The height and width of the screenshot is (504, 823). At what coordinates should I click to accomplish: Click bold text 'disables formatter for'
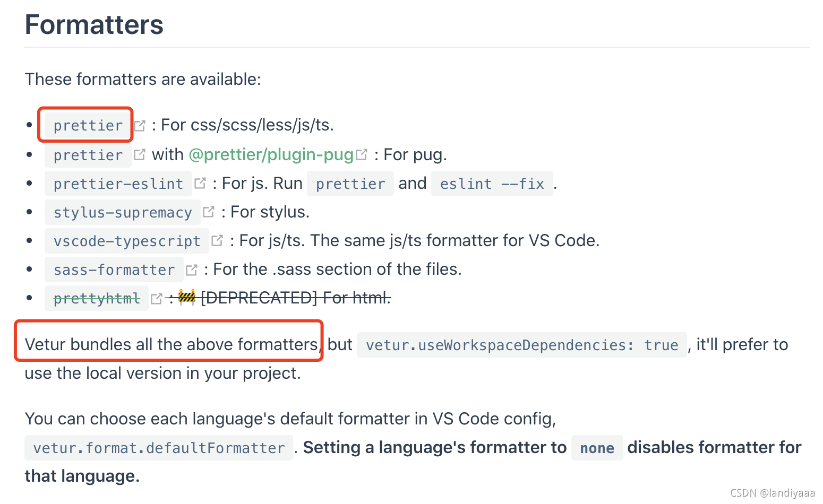pos(714,447)
